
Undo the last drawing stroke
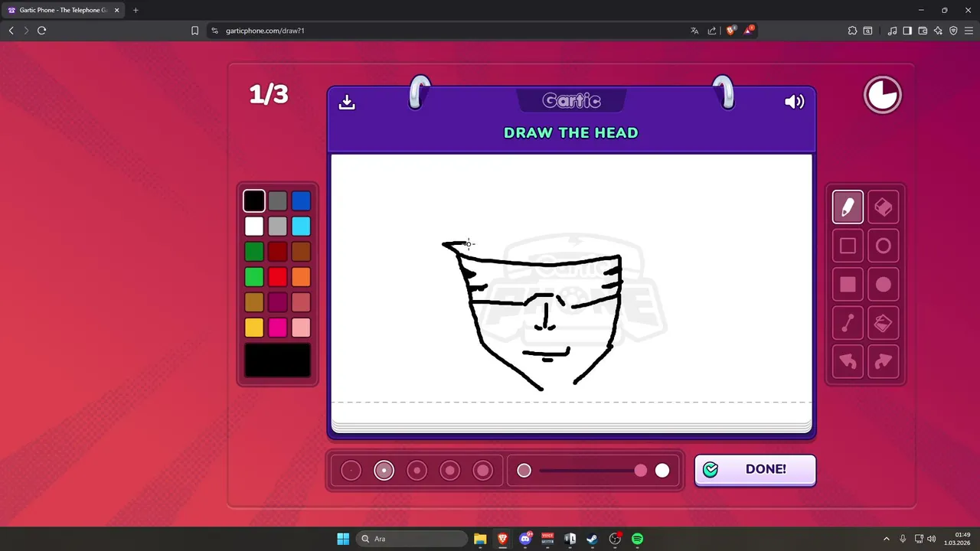click(848, 362)
